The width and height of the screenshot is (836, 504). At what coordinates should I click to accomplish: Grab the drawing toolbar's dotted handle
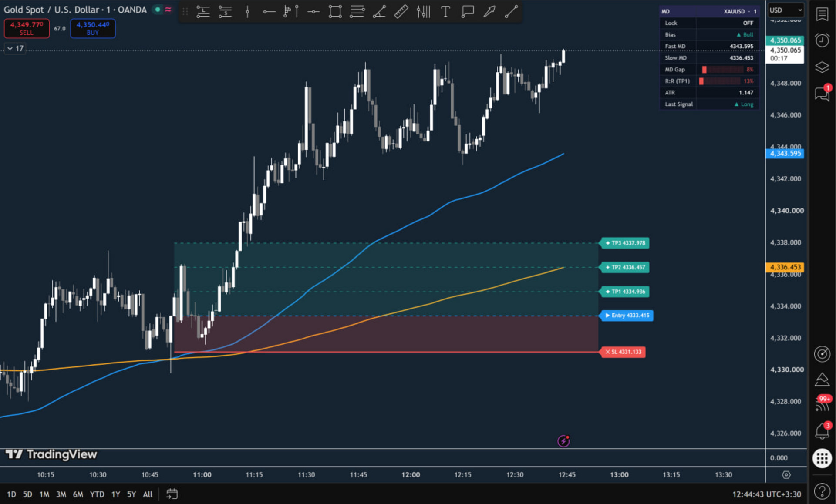[x=185, y=12]
